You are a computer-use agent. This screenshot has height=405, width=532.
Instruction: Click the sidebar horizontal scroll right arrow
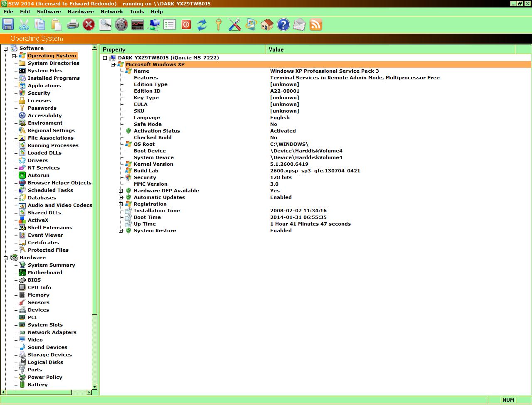tap(89, 392)
